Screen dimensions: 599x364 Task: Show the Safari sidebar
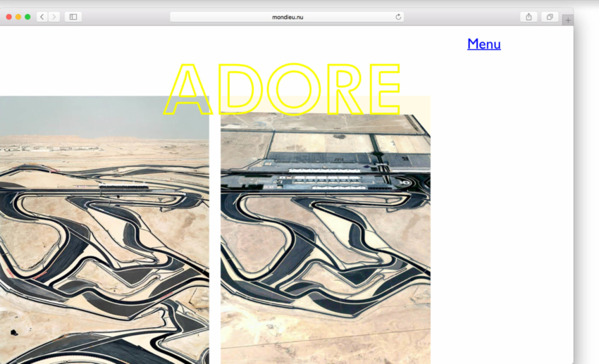coord(73,17)
